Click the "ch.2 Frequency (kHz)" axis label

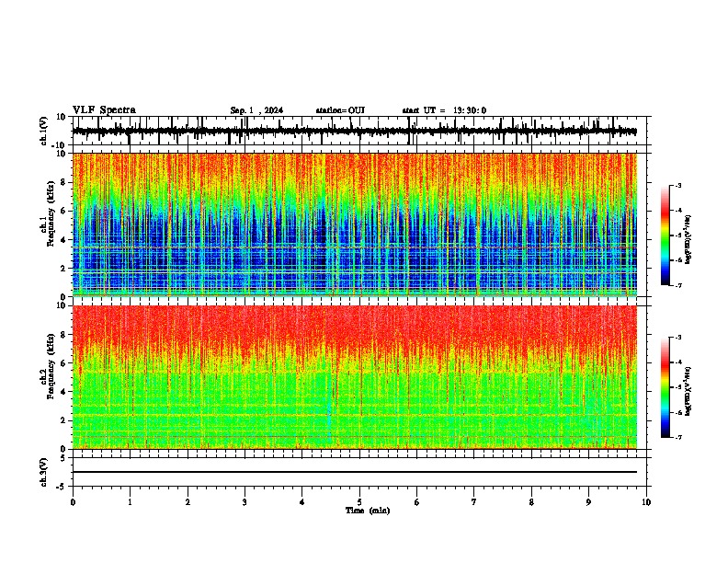pyautogui.click(x=48, y=366)
